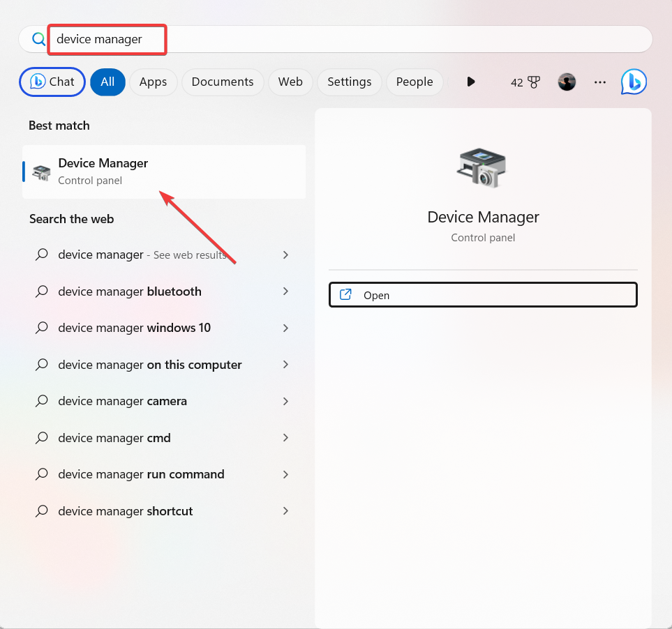Select the Apps filter tab
The image size is (672, 629).
click(x=153, y=82)
